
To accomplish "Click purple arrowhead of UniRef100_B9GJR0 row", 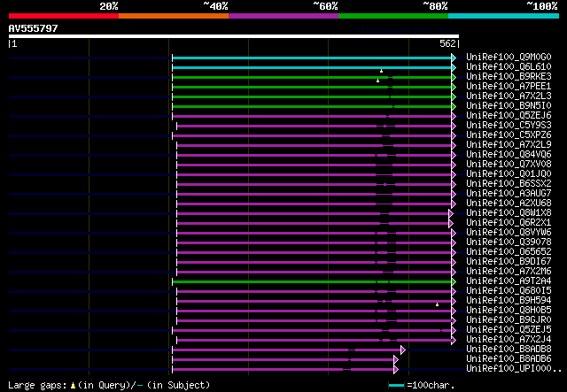I will tap(454, 321).
